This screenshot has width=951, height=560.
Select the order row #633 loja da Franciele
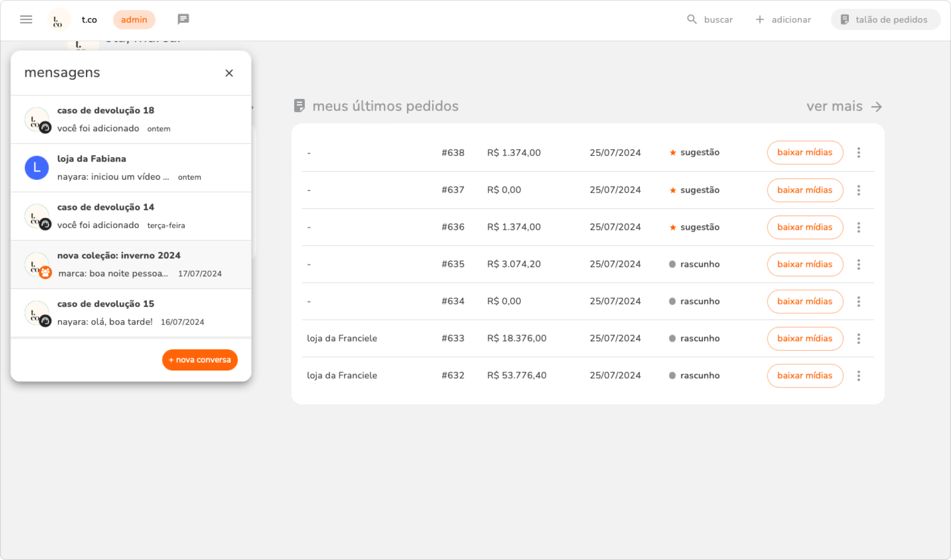pyautogui.click(x=452, y=338)
